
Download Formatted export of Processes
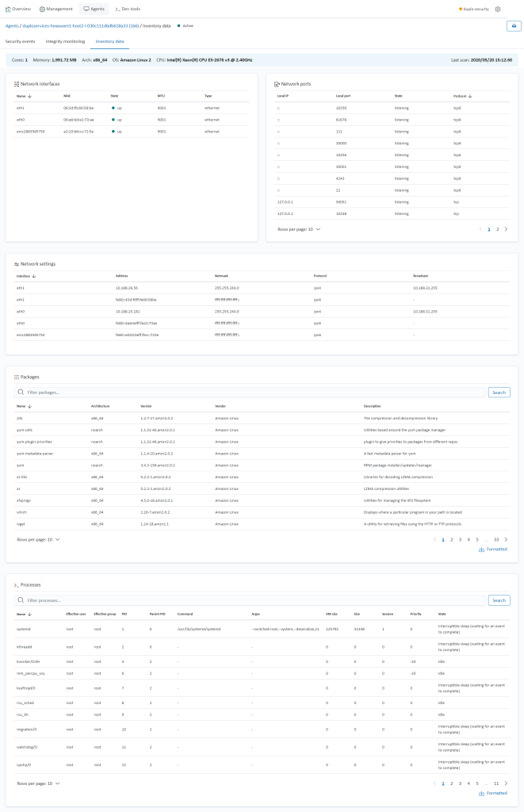click(493, 793)
